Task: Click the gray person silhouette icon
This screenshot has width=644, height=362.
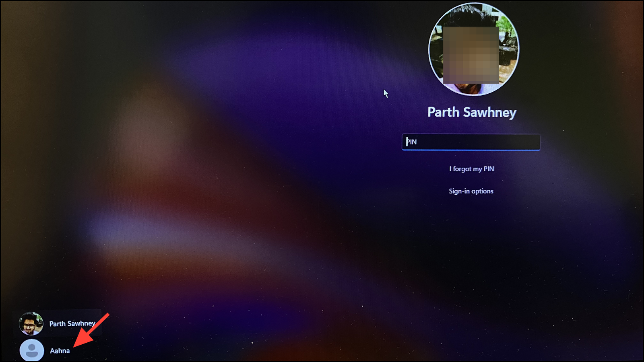Action: (32, 350)
